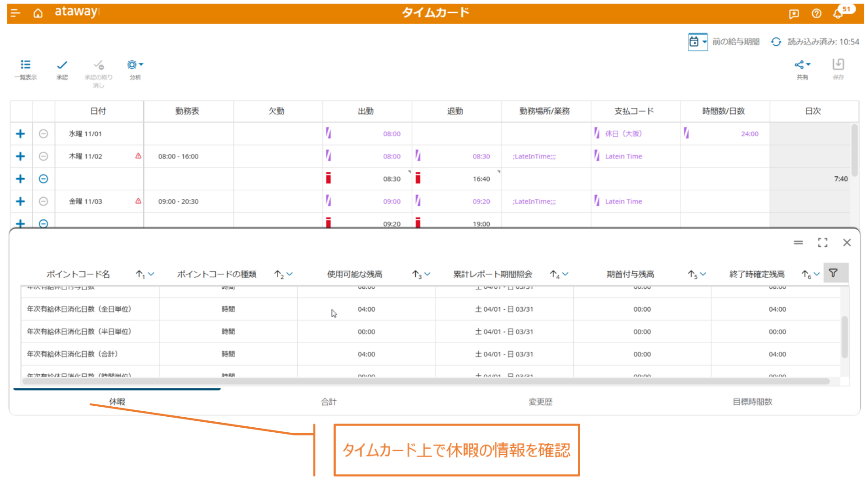868x483 pixels.
Task: Click the list view (一覧表示) icon
Action: tap(26, 65)
